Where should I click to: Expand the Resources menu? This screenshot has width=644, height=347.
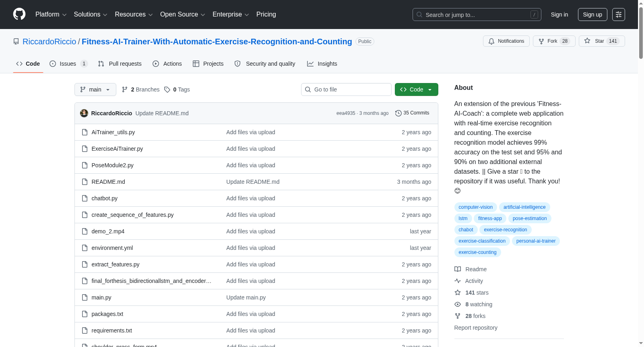[x=134, y=15]
